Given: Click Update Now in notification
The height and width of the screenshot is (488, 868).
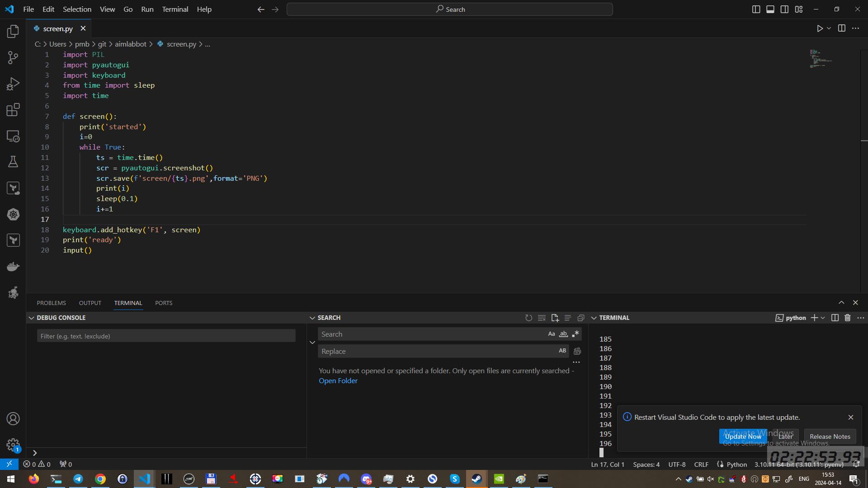Looking at the screenshot, I should (x=743, y=436).
